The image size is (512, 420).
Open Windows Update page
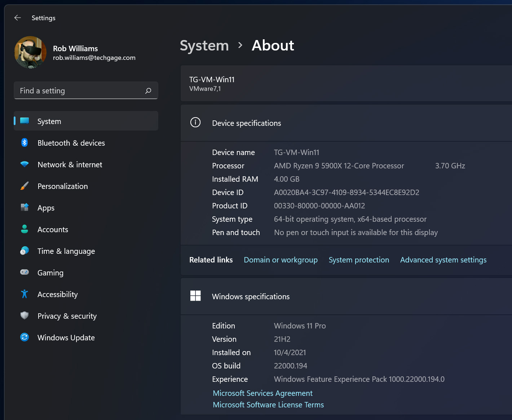tap(86, 337)
